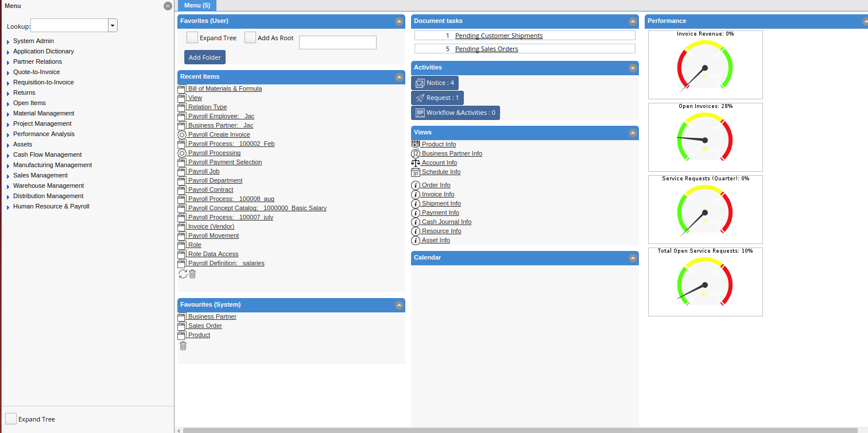Image resolution: width=868 pixels, height=433 pixels.
Task: Open Payroll Payment Selection recent item
Action: click(225, 162)
